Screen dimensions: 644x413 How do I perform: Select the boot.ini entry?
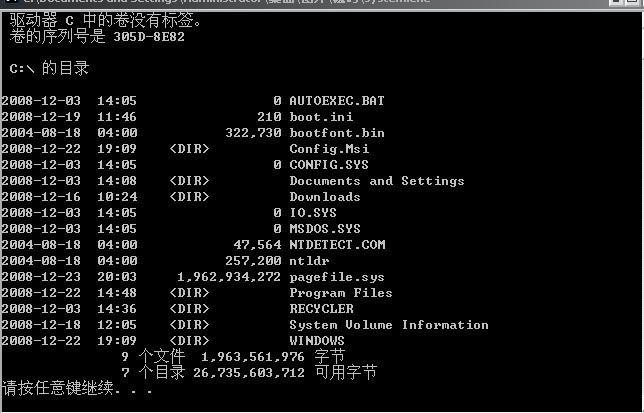[x=321, y=117]
